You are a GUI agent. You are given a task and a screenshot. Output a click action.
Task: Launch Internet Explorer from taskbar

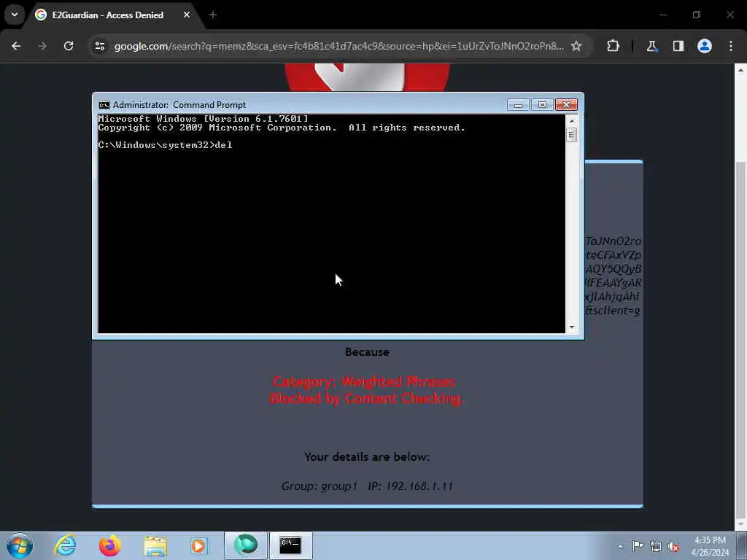(65, 545)
